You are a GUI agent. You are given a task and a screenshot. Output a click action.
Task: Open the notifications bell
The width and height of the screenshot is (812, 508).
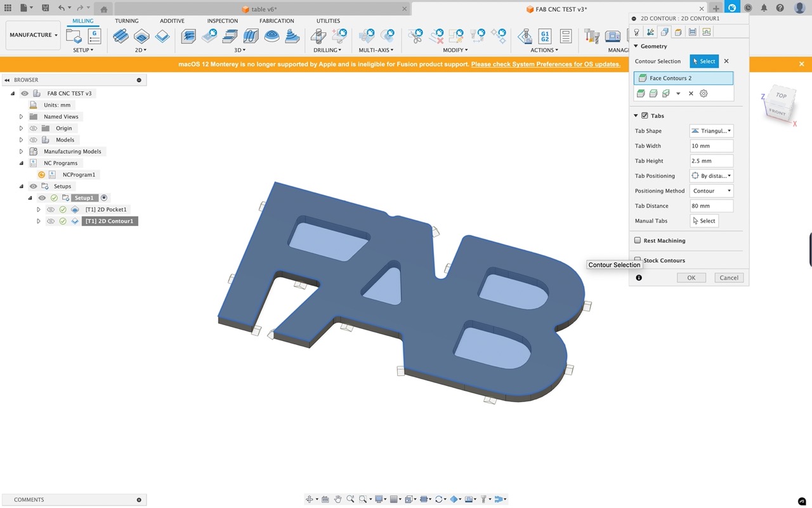click(x=764, y=8)
